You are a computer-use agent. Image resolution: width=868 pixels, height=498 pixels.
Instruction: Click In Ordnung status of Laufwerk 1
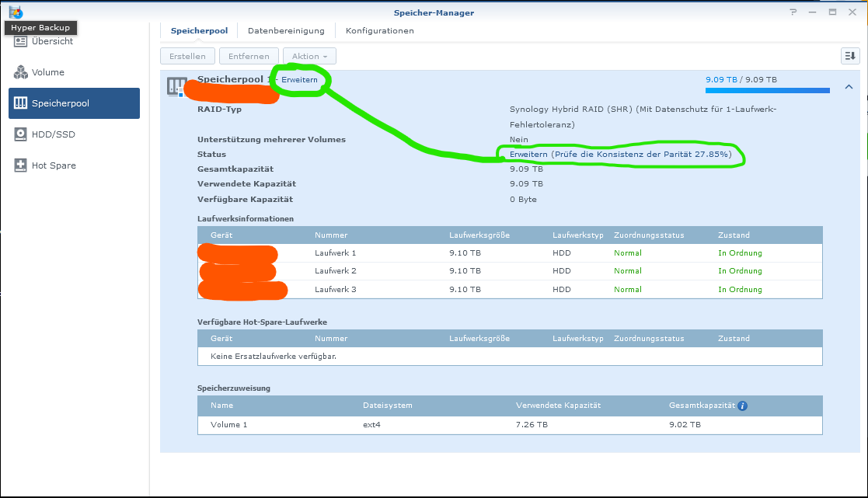click(740, 252)
